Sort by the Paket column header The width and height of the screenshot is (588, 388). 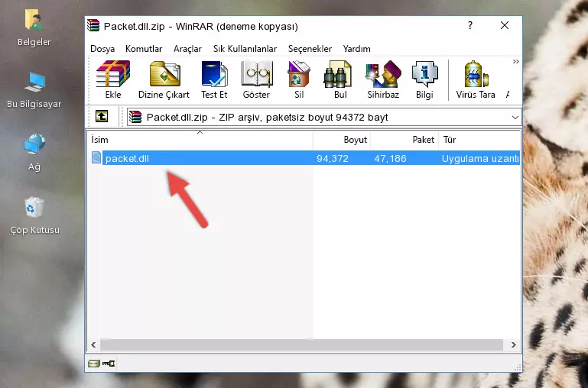point(404,140)
